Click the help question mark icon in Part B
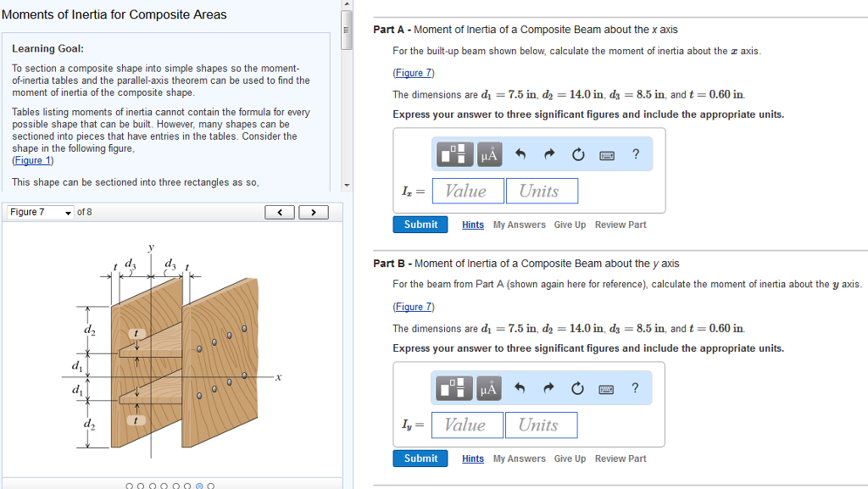 click(x=636, y=388)
